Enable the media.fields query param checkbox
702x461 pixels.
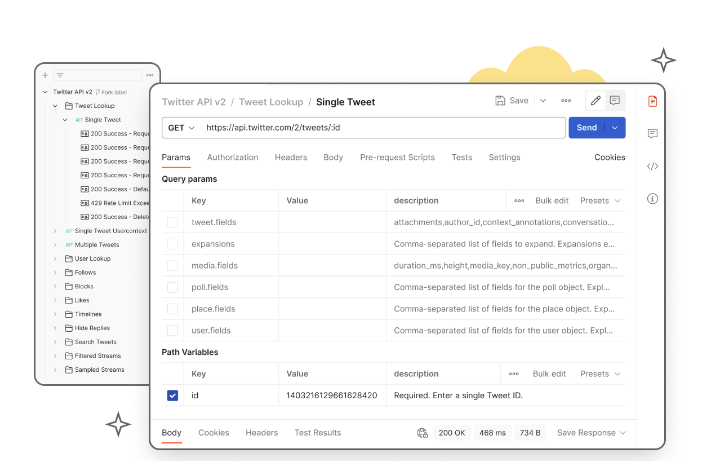click(x=172, y=265)
